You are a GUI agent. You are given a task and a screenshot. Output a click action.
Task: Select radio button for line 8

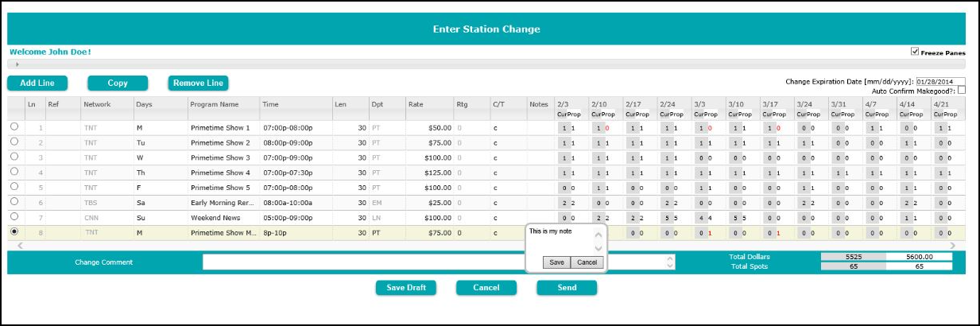[14, 231]
